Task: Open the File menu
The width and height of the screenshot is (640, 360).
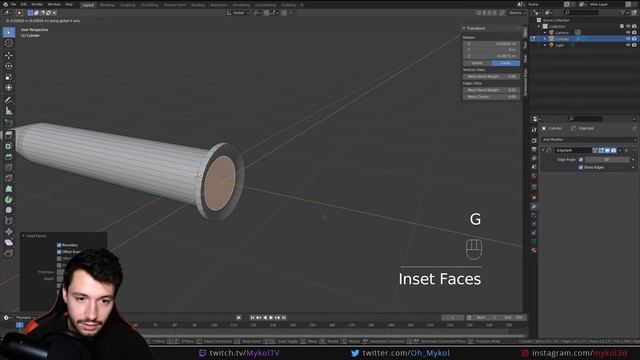Action: click(x=13, y=4)
